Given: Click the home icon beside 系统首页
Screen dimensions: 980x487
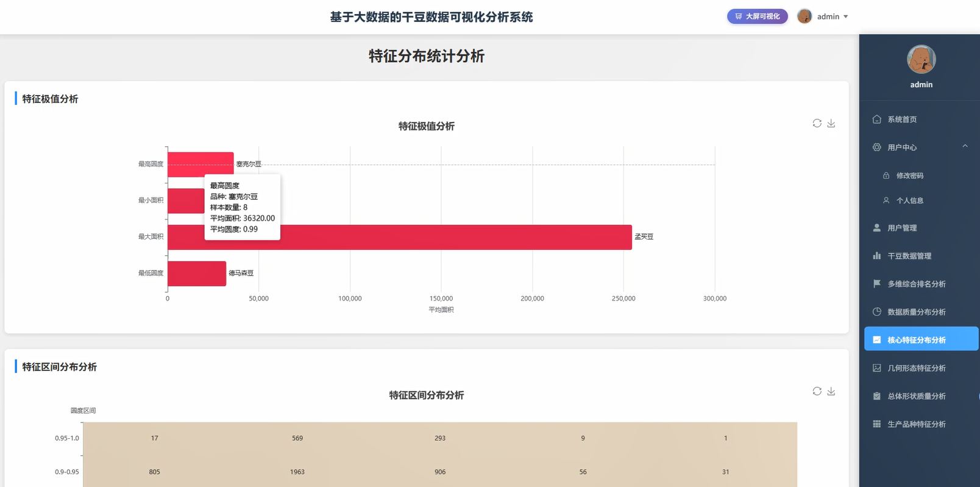Looking at the screenshot, I should pyautogui.click(x=876, y=119).
